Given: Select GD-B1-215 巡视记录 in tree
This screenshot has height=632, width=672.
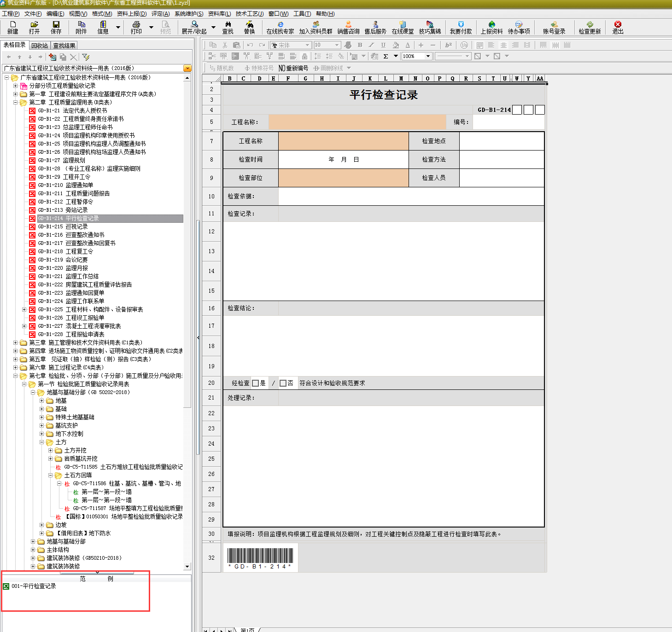Looking at the screenshot, I should (x=63, y=226).
